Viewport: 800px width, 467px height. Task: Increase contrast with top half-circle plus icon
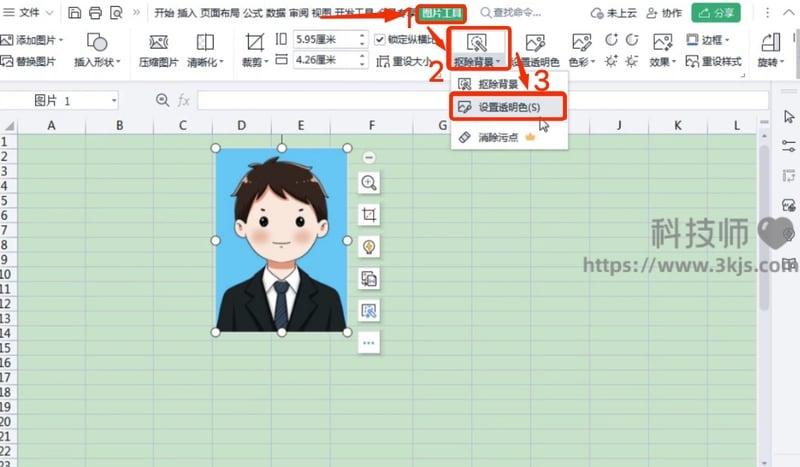pos(611,40)
